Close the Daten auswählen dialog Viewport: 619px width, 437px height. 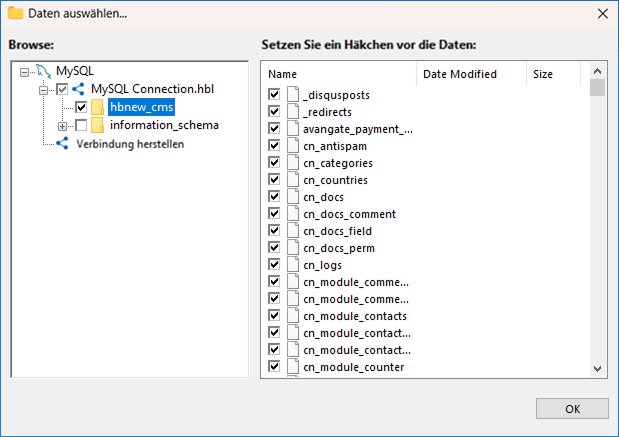click(602, 14)
